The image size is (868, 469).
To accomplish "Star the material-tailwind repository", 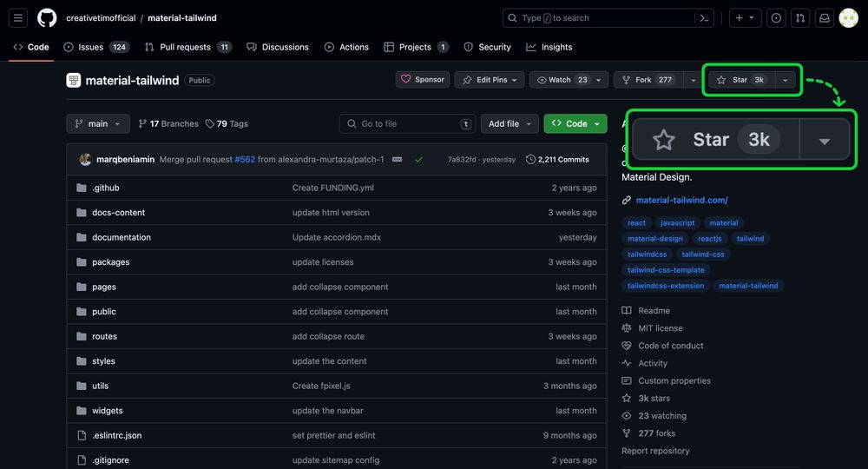I will coord(740,80).
